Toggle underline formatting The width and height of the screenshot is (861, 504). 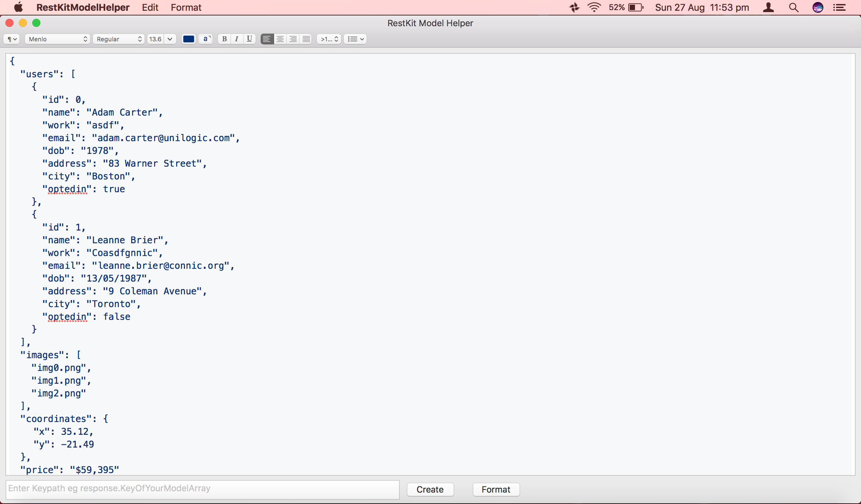249,39
